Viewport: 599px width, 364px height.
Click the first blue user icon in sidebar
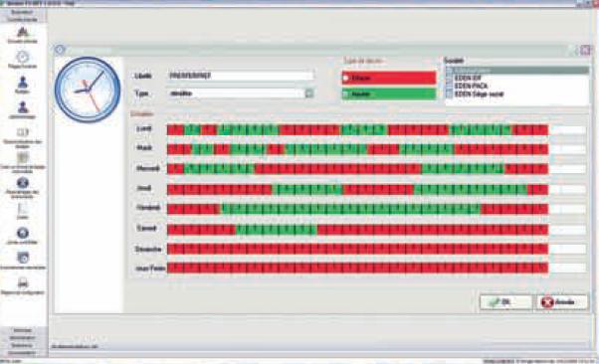click(x=23, y=83)
